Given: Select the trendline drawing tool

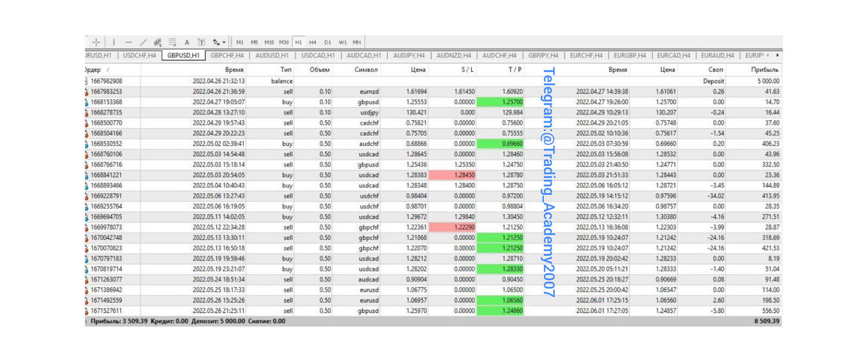Looking at the screenshot, I should tap(143, 42).
